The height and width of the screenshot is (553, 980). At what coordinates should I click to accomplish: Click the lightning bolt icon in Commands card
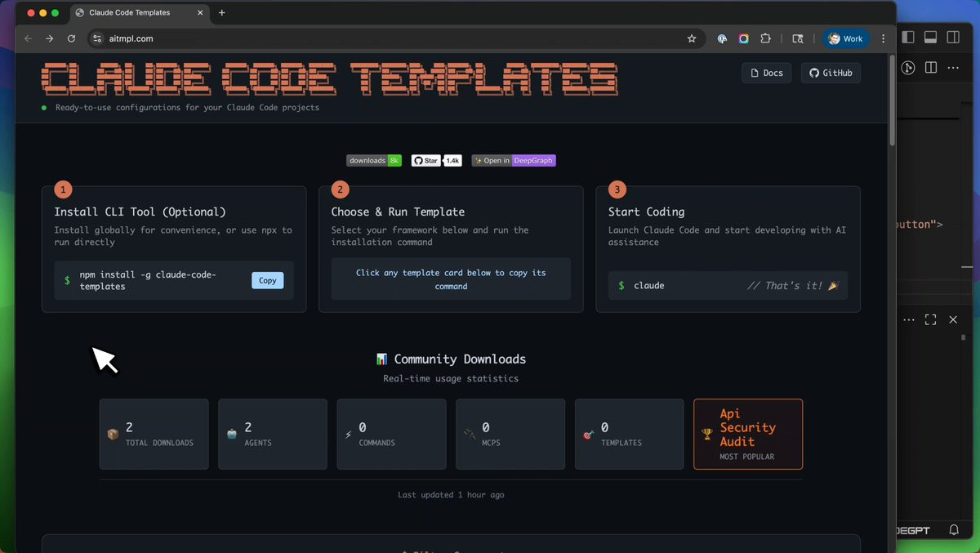coord(349,435)
